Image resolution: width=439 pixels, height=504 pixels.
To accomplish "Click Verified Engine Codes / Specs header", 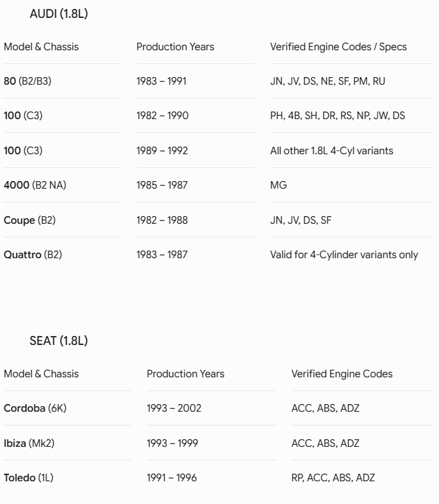I will pos(338,47).
